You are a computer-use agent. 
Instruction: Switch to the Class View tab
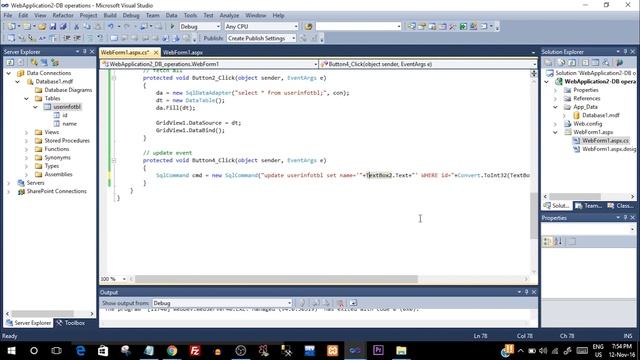620,206
